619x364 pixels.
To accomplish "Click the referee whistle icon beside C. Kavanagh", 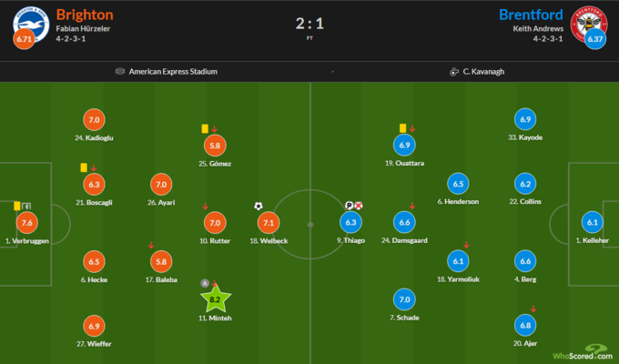I will click(453, 71).
